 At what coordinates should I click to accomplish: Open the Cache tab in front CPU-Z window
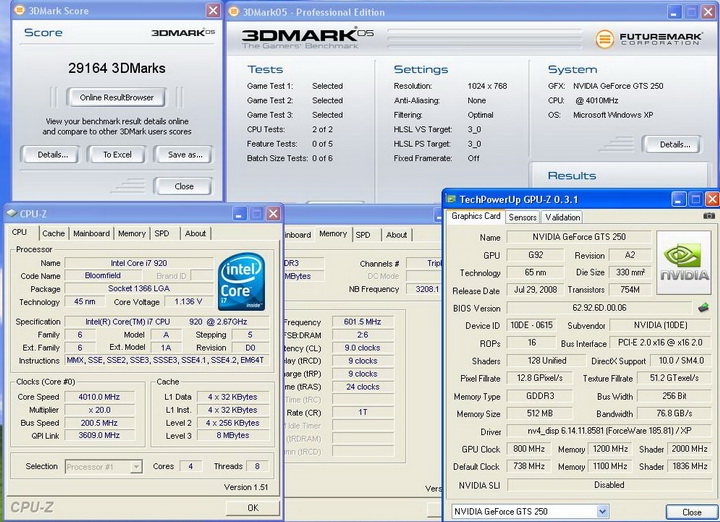pyautogui.click(x=53, y=233)
